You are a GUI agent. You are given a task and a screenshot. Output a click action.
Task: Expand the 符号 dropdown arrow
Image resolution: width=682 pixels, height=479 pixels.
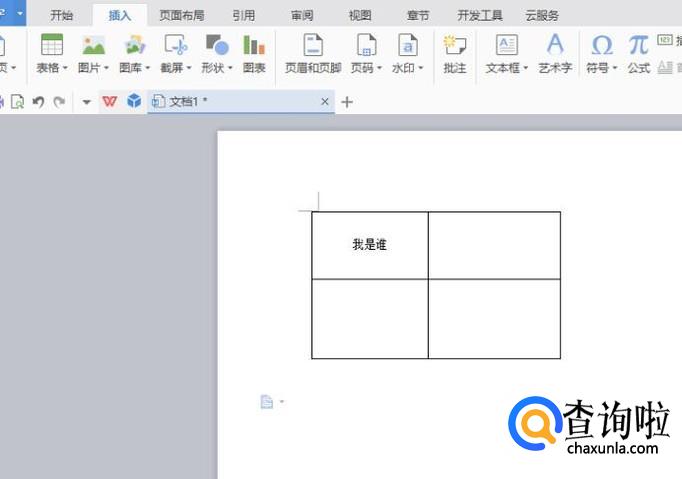pos(615,68)
